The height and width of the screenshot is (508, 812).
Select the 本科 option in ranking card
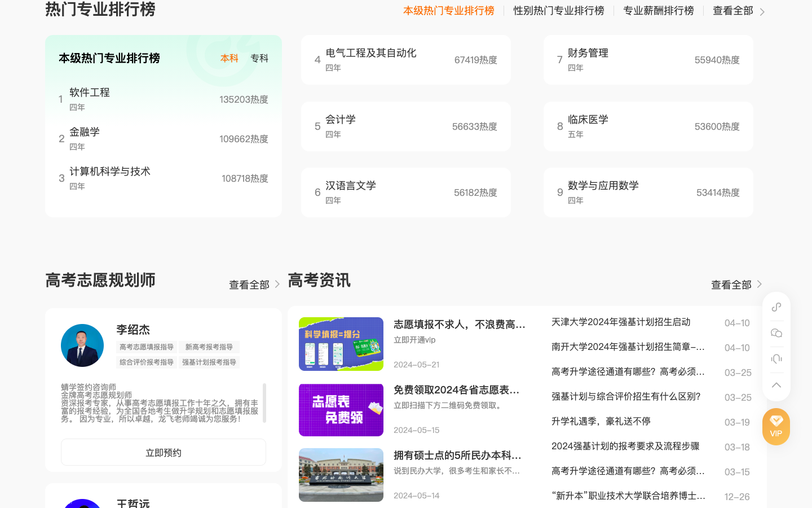tap(229, 58)
